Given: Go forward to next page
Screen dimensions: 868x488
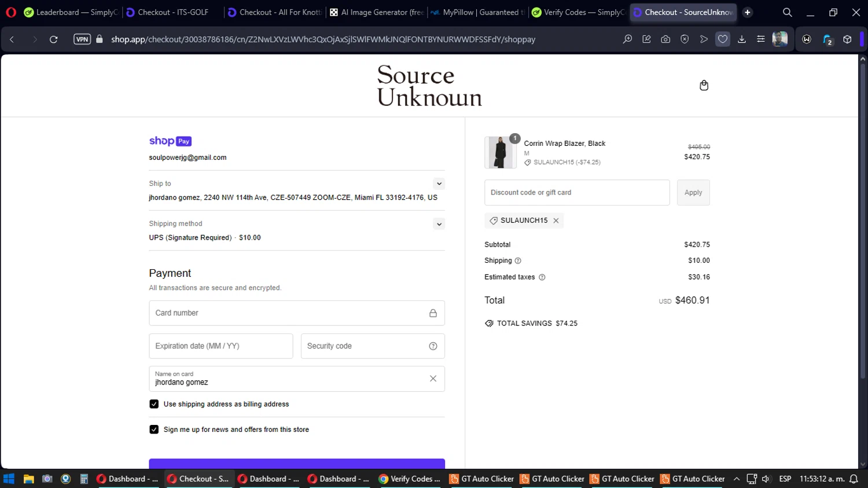Looking at the screenshot, I should [x=35, y=39].
